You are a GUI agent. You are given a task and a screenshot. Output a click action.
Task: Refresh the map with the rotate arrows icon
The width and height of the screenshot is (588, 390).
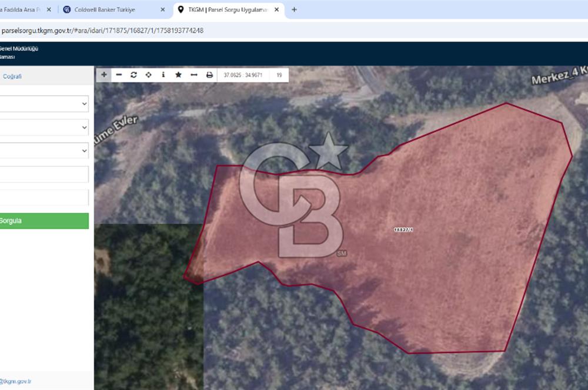click(133, 75)
